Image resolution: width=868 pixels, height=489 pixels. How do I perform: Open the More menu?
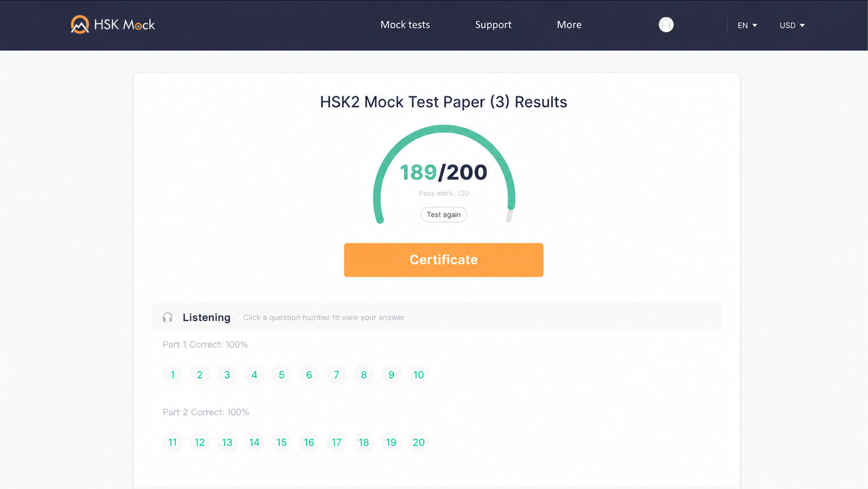pyautogui.click(x=569, y=25)
